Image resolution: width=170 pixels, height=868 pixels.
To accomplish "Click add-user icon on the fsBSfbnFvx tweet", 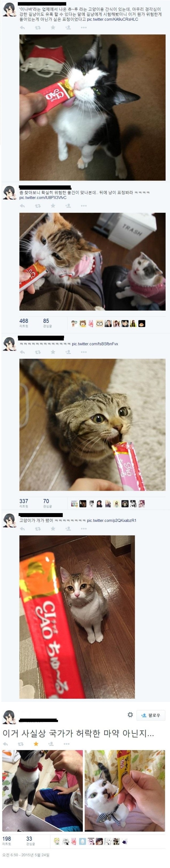I will pos(68,352).
